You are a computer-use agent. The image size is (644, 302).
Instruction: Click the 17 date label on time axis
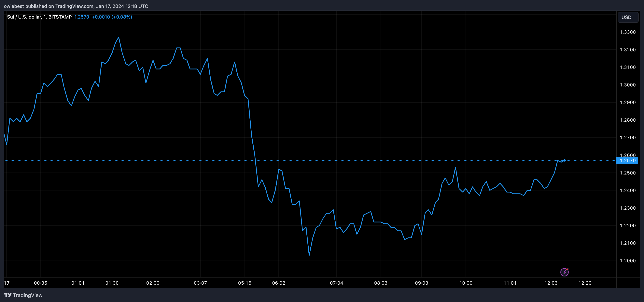pos(7,283)
